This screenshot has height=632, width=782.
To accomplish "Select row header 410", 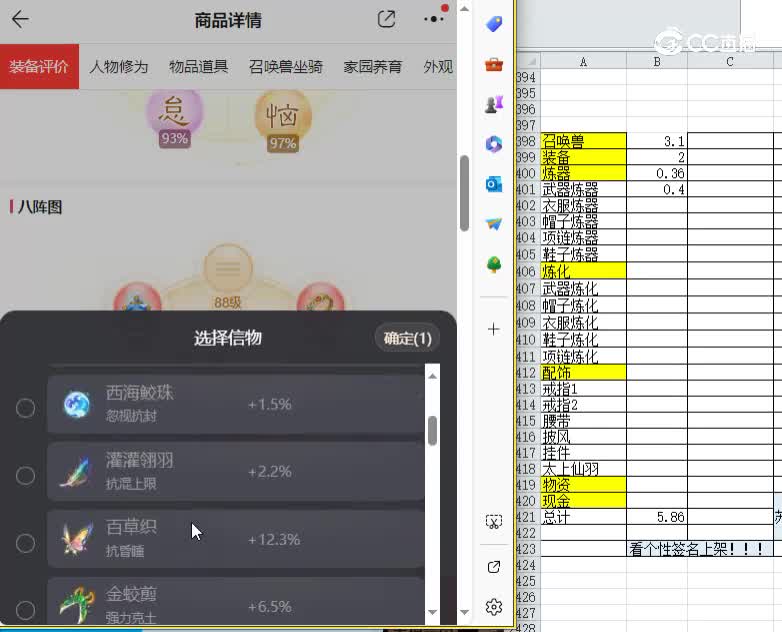I will click(x=528, y=340).
